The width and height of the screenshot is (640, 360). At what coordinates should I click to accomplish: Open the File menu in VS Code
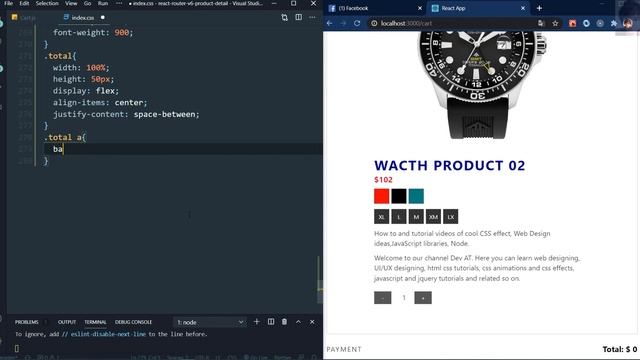coord(8,3)
